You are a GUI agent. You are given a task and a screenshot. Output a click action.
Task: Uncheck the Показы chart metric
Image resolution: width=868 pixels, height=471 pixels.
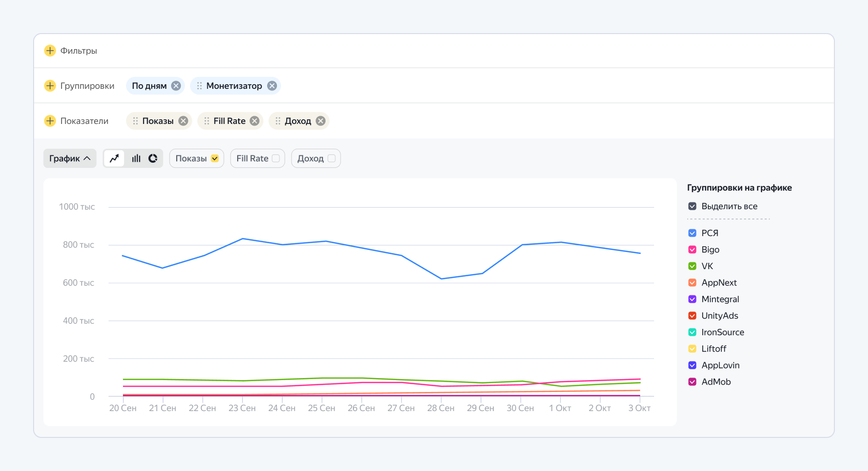[x=215, y=159]
